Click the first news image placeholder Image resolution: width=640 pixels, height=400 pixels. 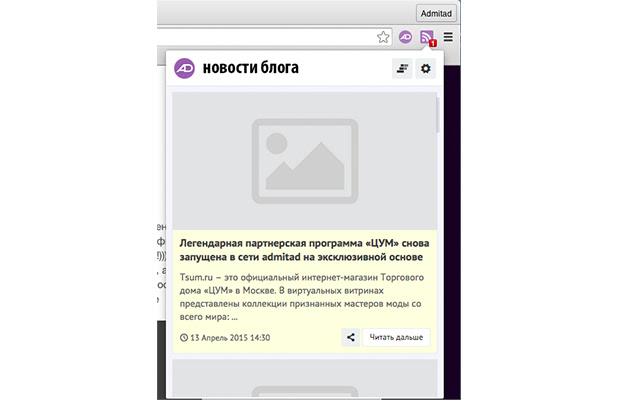pos(304,161)
